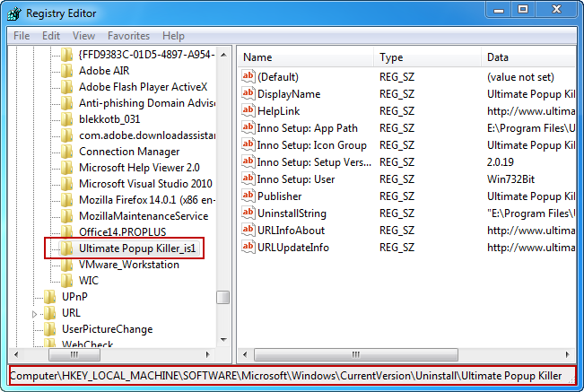Open the View menu
This screenshot has height=392, width=584.
point(83,36)
